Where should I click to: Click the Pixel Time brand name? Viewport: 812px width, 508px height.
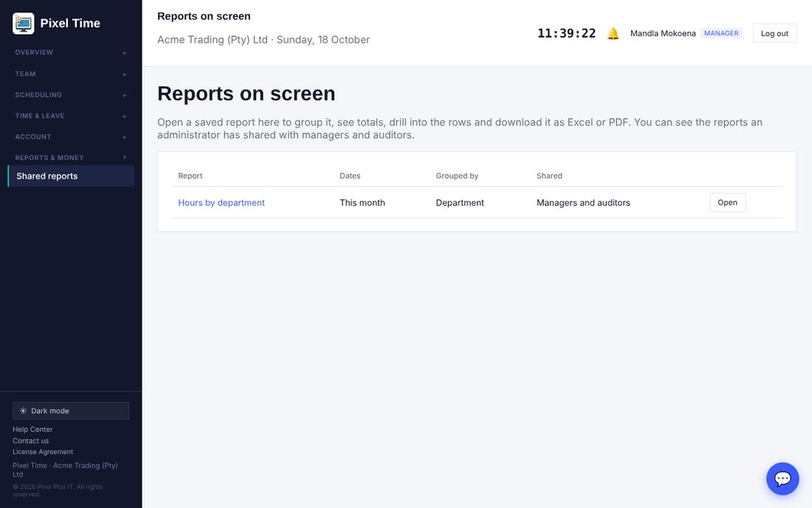(70, 24)
